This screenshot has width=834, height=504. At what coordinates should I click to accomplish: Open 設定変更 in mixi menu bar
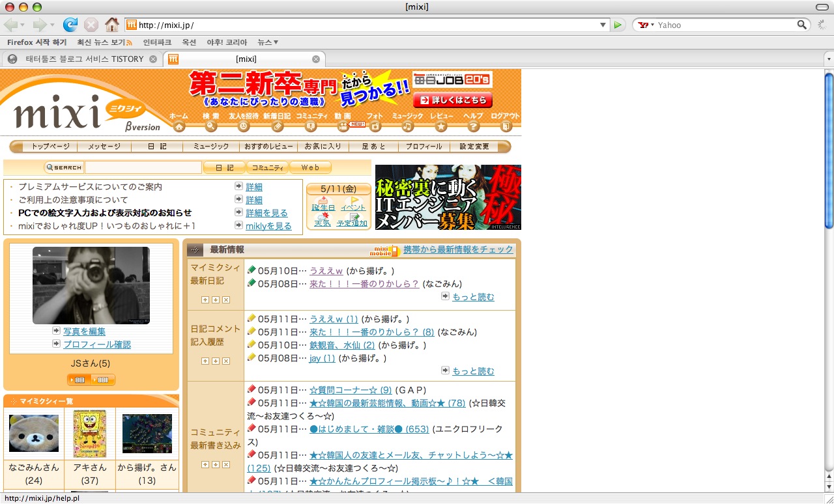[474, 147]
